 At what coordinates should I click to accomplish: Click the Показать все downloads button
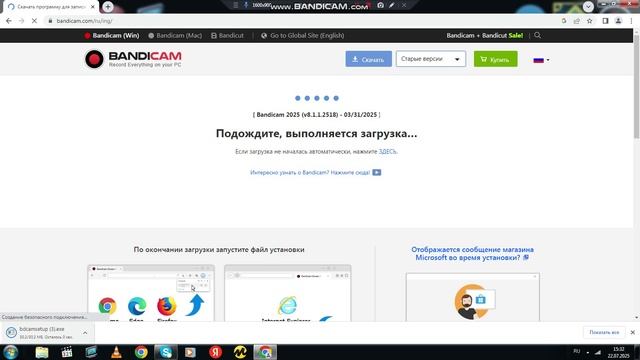(604, 332)
